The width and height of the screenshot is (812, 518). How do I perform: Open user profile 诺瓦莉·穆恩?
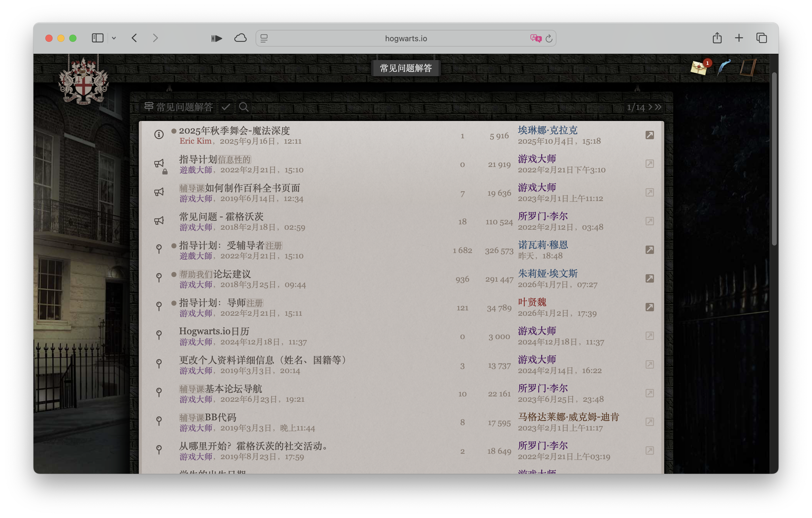tap(543, 245)
